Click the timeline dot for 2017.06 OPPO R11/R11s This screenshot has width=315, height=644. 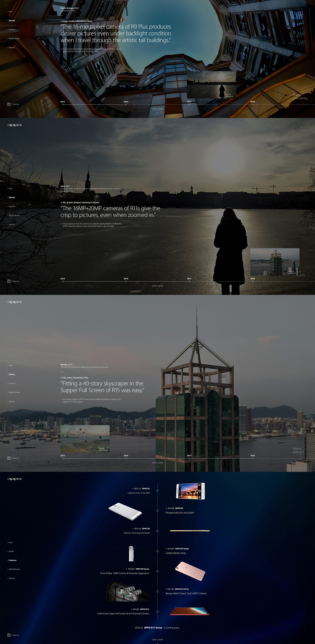[x=157, y=592]
